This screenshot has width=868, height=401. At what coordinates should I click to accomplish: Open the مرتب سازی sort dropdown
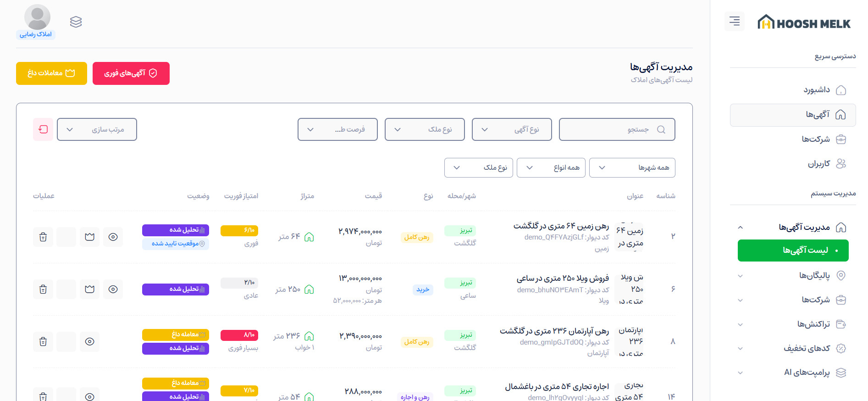click(97, 129)
